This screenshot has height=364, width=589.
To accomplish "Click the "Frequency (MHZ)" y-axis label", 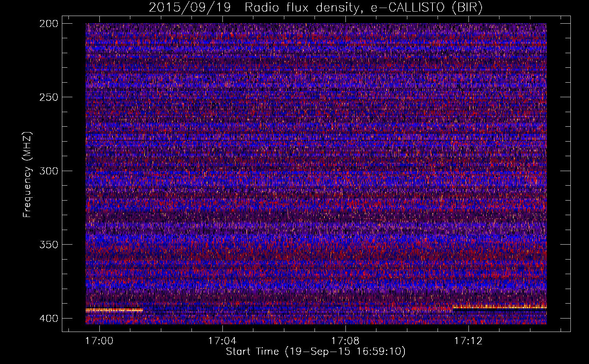I will pyautogui.click(x=27, y=175).
